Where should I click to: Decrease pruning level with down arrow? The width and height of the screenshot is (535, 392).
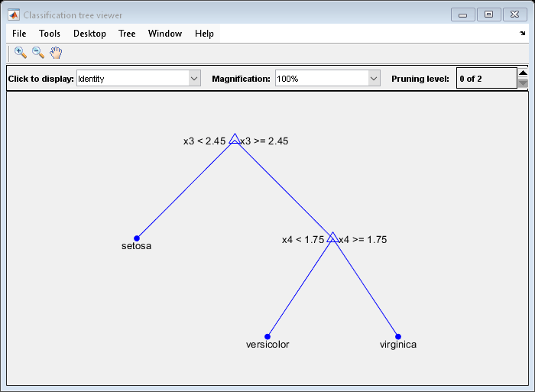[523, 83]
